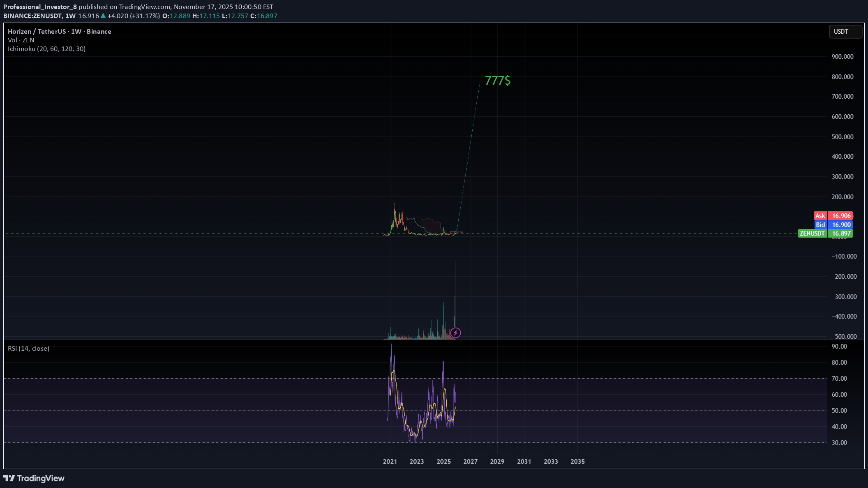Select the blue Bid price tag
The width and height of the screenshot is (868, 488).
(833, 225)
